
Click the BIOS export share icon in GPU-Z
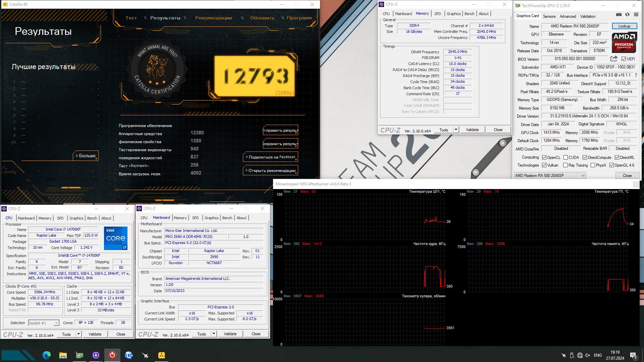click(x=614, y=59)
